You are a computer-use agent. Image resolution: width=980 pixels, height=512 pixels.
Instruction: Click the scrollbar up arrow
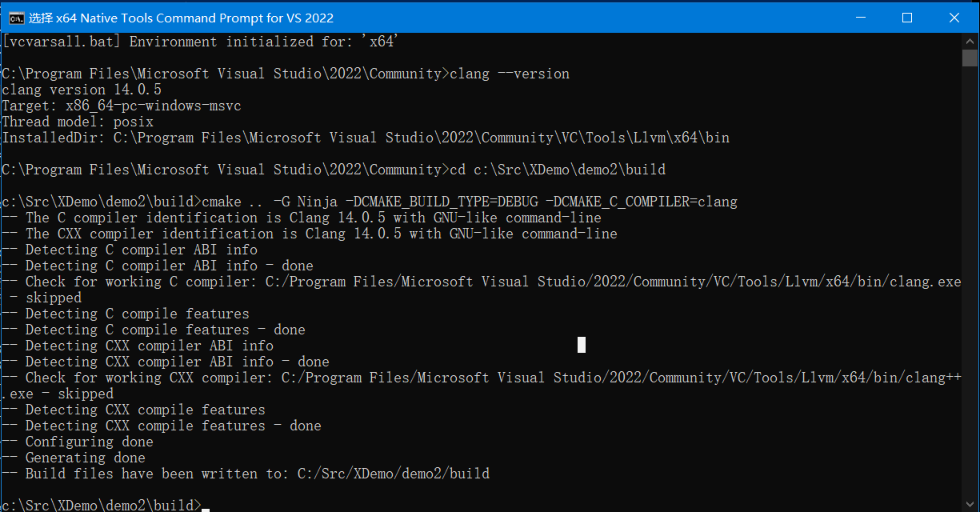coord(970,39)
